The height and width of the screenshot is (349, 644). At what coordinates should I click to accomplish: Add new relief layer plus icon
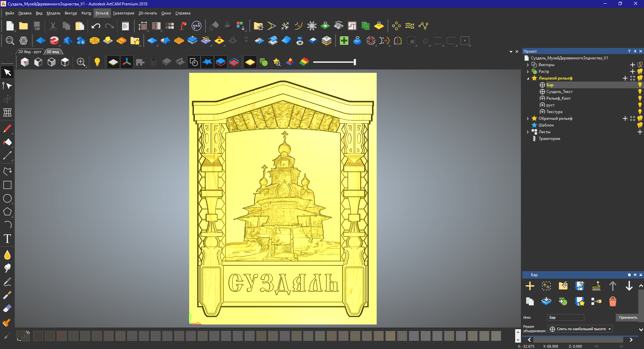(530, 286)
